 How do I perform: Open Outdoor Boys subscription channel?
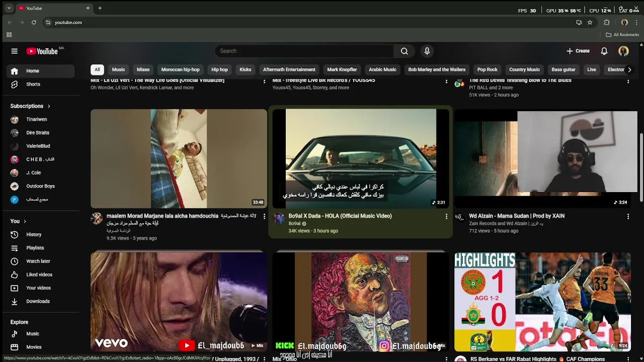click(x=40, y=186)
